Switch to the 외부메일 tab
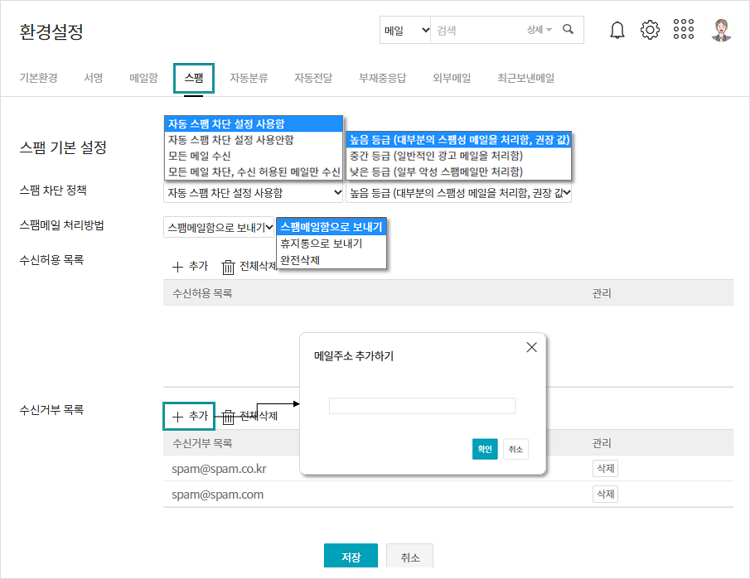 tap(452, 78)
